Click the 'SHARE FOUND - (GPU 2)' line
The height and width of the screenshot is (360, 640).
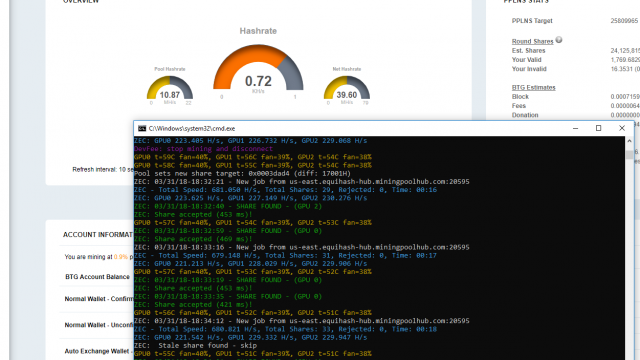(228, 206)
